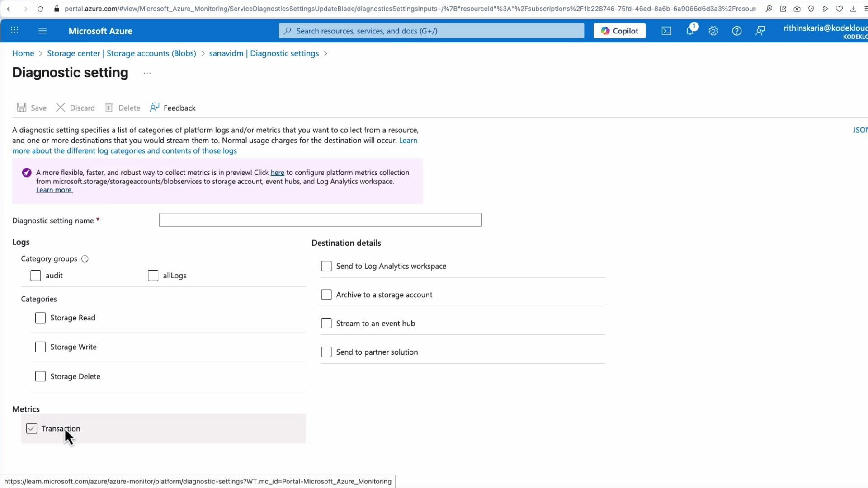Enable the audit category group
868x488 pixels.
35,275
